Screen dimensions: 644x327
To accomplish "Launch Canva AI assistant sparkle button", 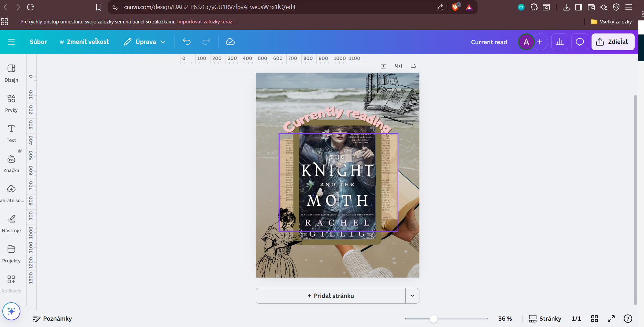I will click(11, 311).
